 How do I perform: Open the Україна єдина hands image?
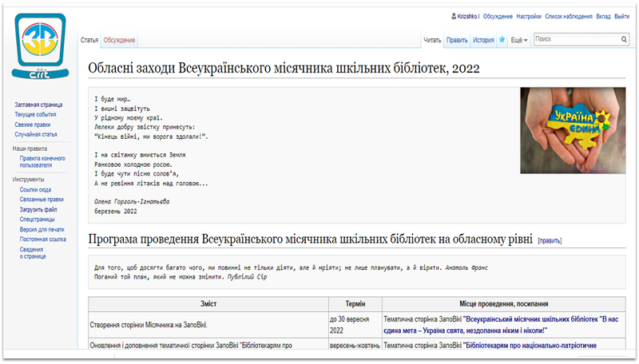click(x=573, y=129)
